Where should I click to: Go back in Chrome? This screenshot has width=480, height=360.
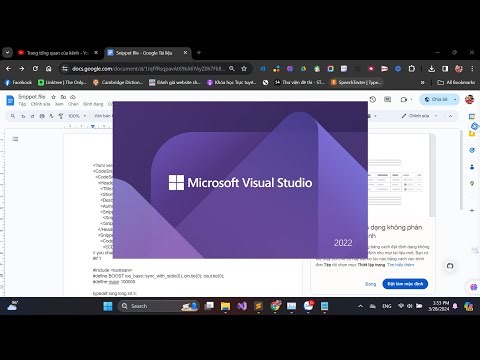pos(8,69)
